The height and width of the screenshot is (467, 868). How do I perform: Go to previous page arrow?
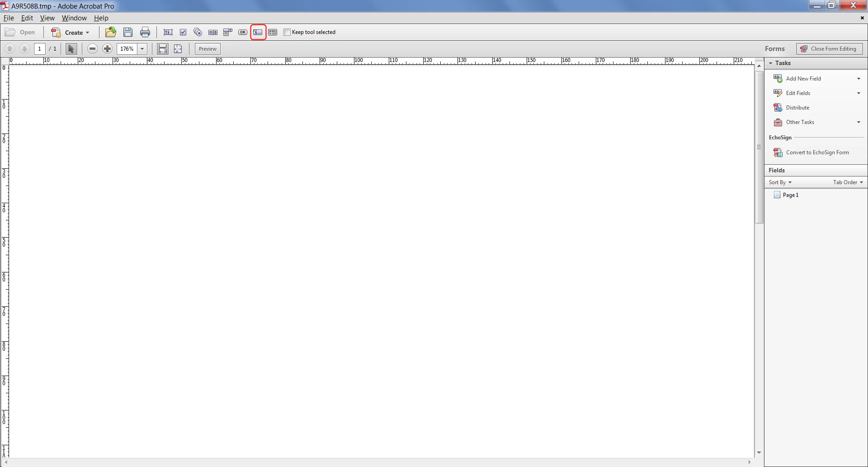9,48
